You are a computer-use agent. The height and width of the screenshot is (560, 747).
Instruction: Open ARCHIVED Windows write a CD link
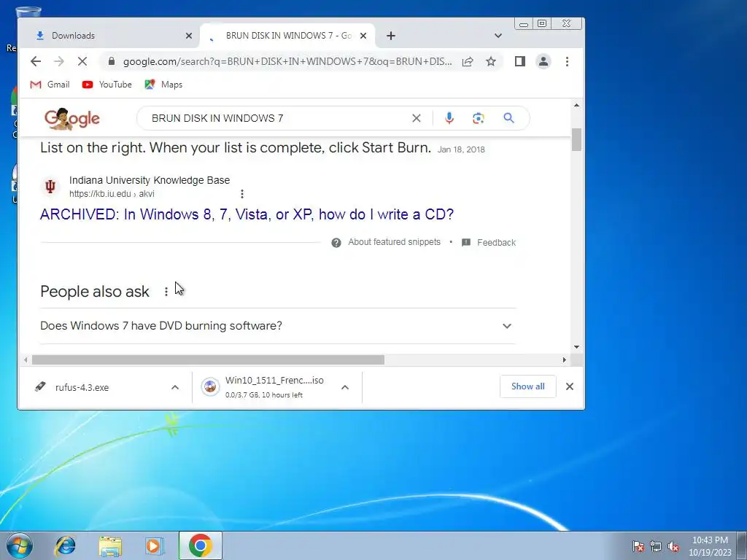tap(247, 215)
